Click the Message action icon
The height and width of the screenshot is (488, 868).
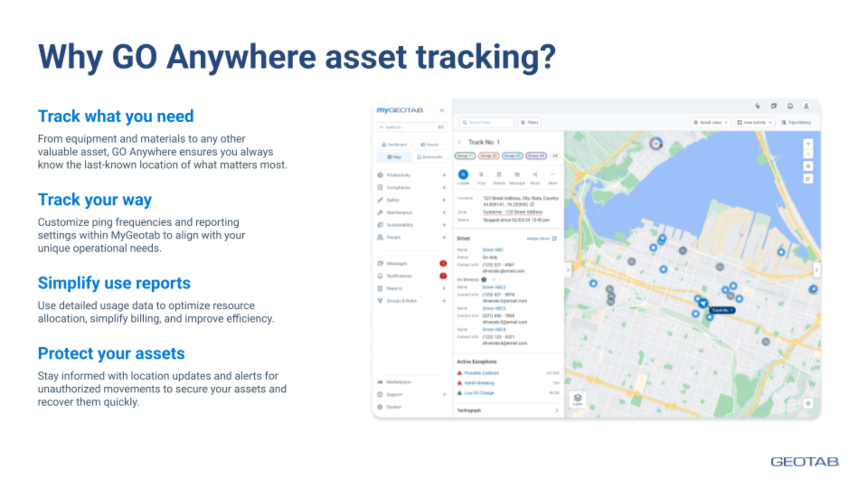coord(517,174)
